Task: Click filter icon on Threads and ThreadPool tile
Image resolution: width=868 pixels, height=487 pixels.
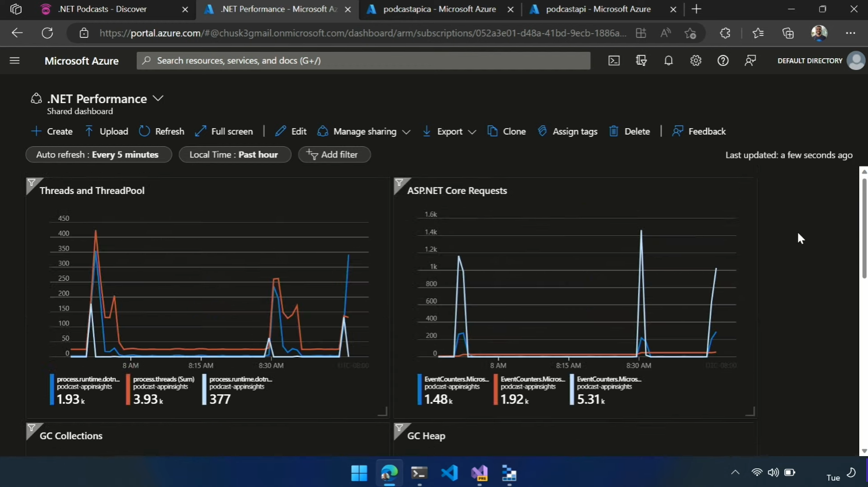Action: click(x=32, y=184)
